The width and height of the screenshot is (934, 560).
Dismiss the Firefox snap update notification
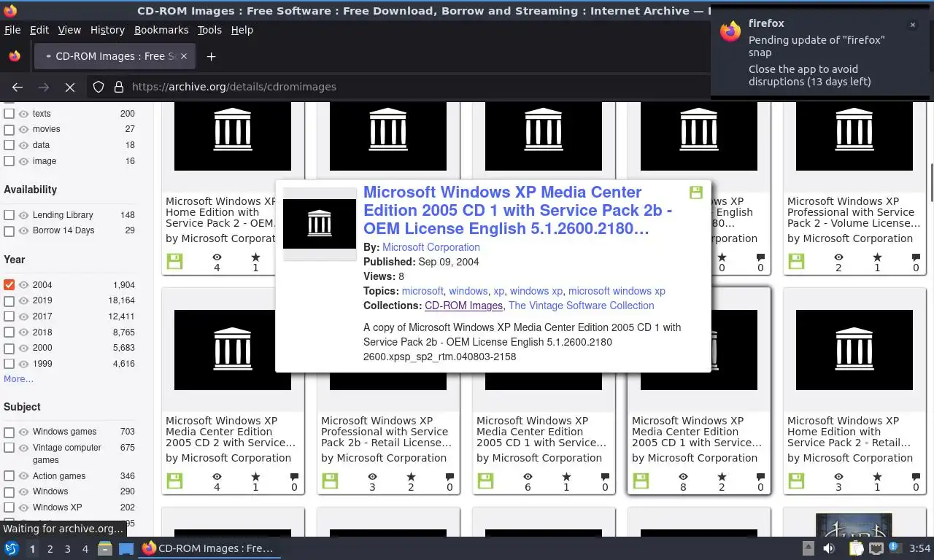point(912,25)
